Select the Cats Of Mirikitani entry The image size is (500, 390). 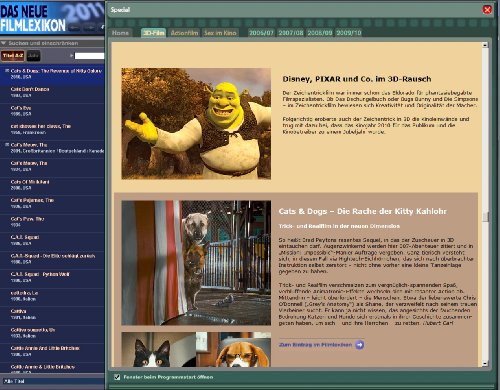pyautogui.click(x=52, y=185)
